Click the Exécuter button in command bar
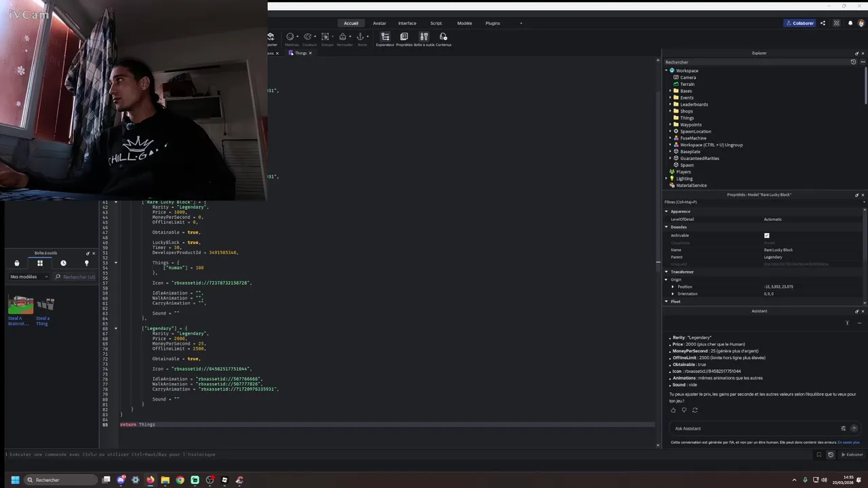 pos(852,455)
